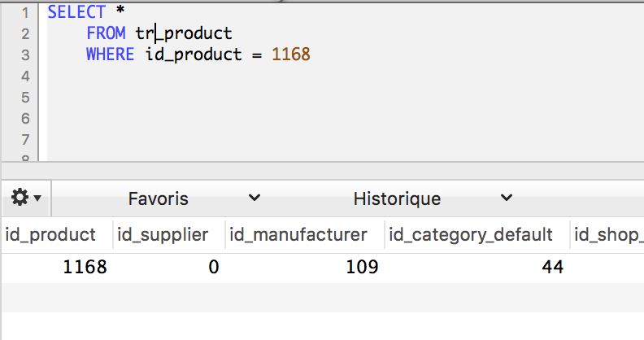Select the id_manufacturer cell value 109

(x=361, y=267)
